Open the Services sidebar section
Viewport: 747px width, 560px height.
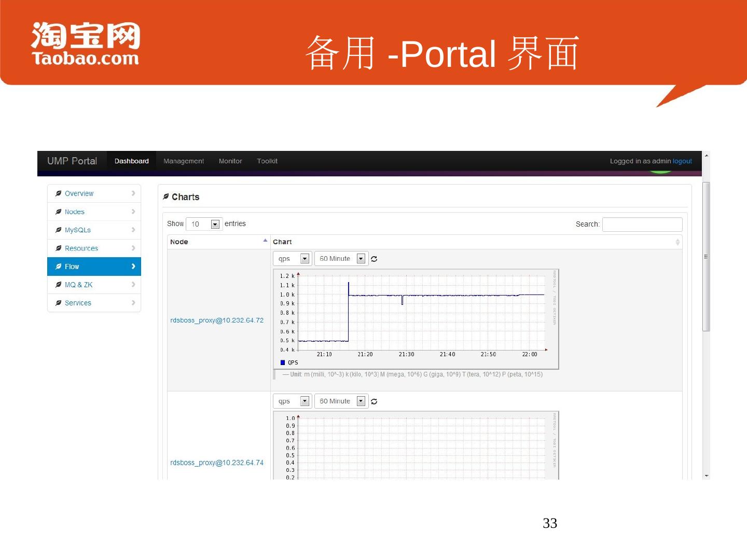pyautogui.click(x=94, y=303)
